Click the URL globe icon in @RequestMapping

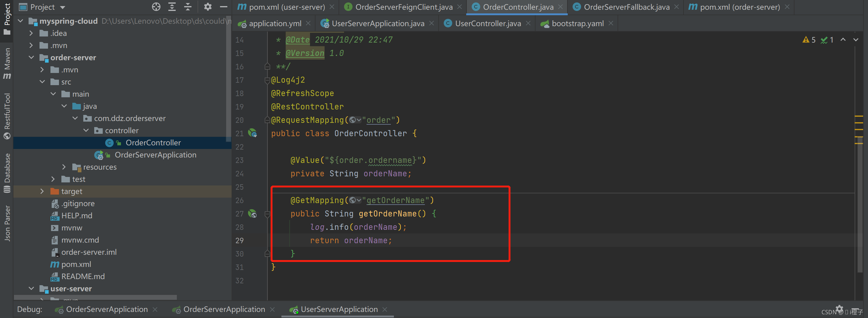(355, 120)
